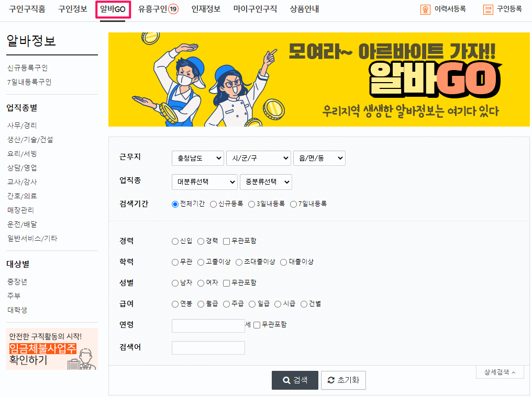Viewport: 532px width, 397px height.
Task: Open the 교사/강사 job category
Action: click(x=22, y=182)
